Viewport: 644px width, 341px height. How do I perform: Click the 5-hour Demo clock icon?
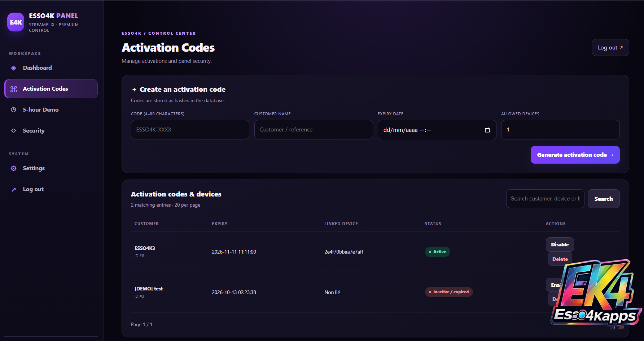coord(14,110)
